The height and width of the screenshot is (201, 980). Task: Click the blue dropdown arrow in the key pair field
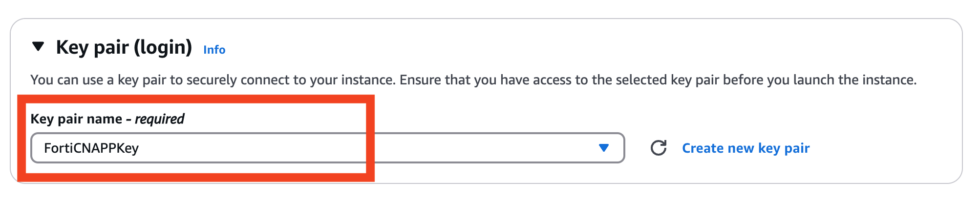(x=604, y=148)
